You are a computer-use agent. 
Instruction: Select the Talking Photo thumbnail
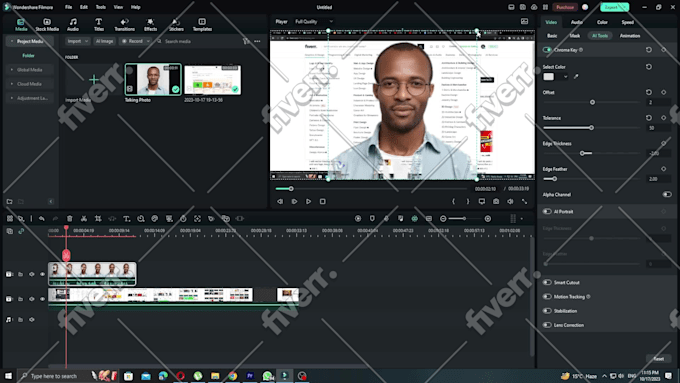coord(153,79)
